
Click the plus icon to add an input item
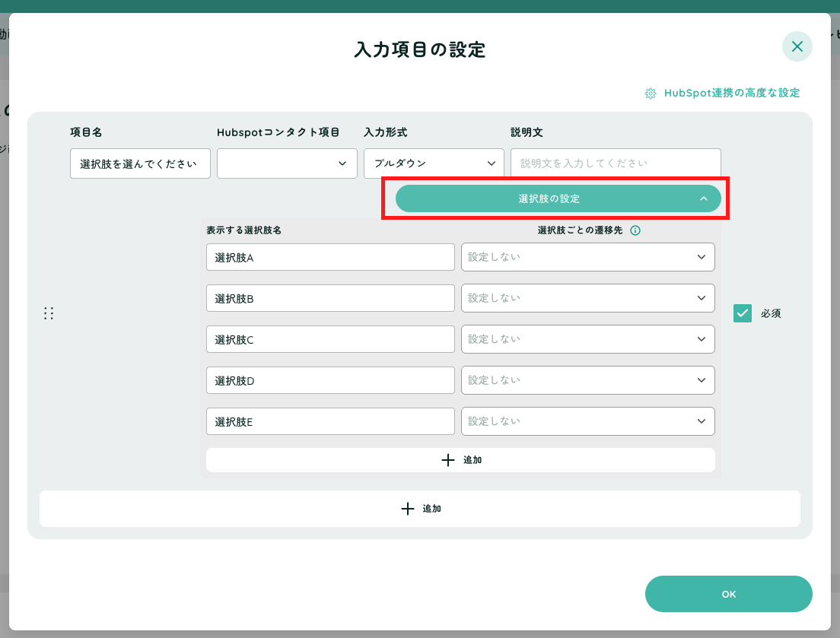(x=408, y=509)
